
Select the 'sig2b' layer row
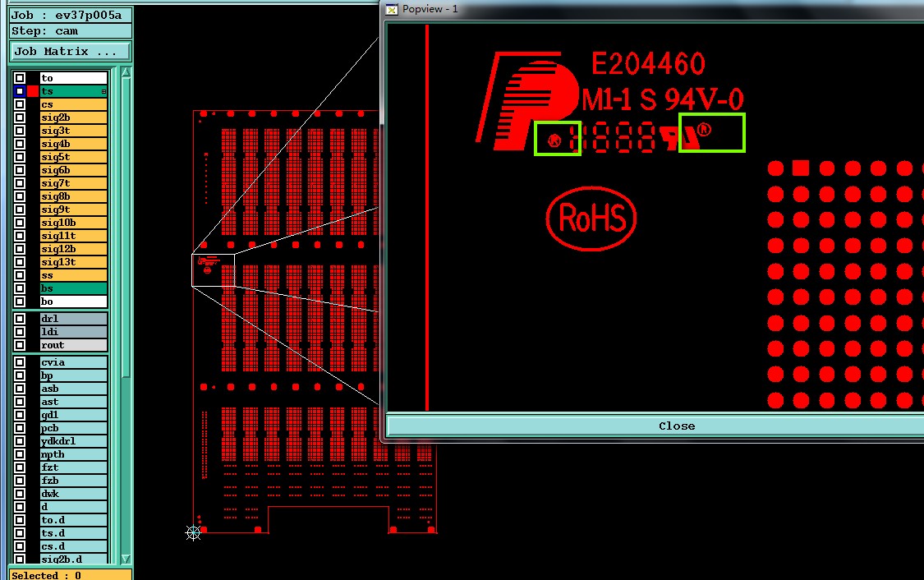(74, 117)
